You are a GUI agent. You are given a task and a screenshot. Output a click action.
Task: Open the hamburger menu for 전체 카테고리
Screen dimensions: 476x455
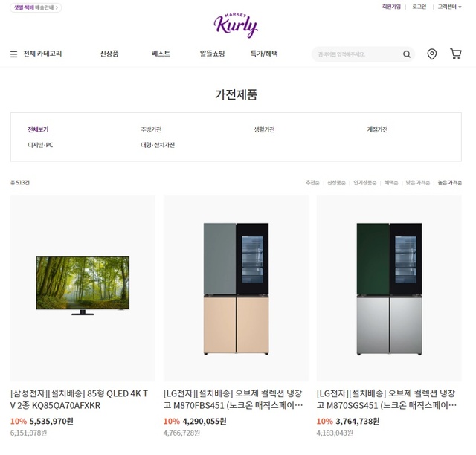(13, 54)
